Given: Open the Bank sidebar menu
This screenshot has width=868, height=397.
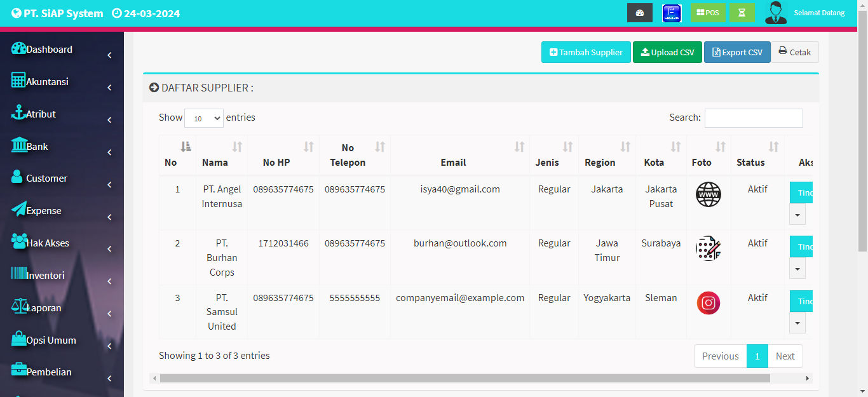Looking at the screenshot, I should tap(62, 147).
